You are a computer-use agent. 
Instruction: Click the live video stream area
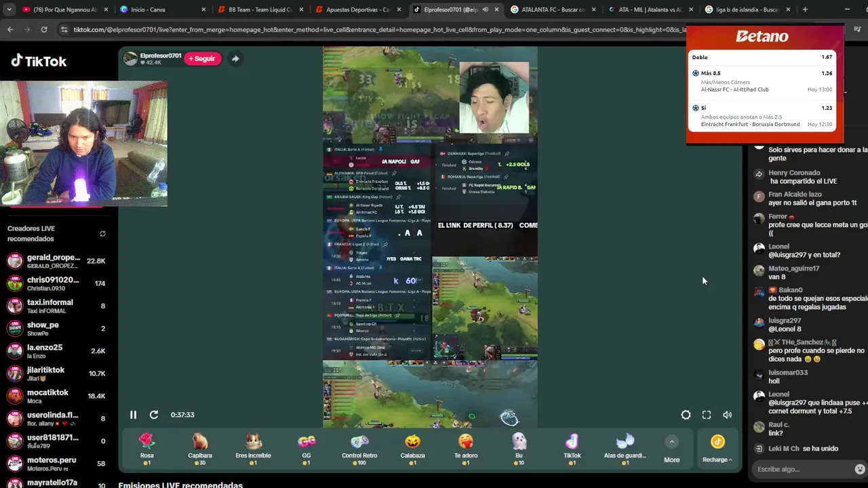coord(430,237)
